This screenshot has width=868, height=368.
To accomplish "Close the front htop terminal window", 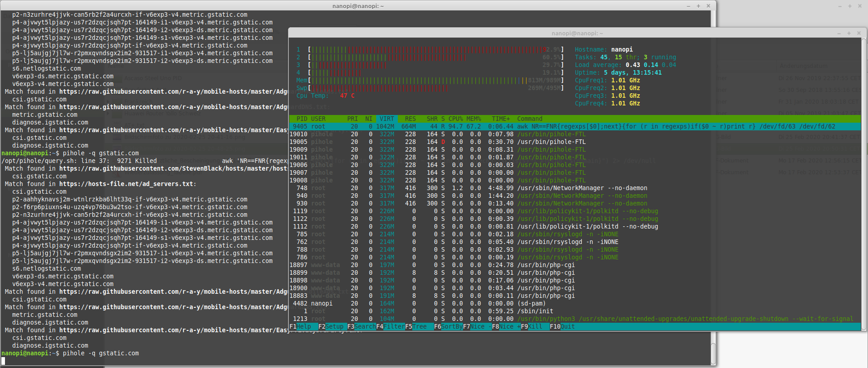I will click(x=859, y=33).
